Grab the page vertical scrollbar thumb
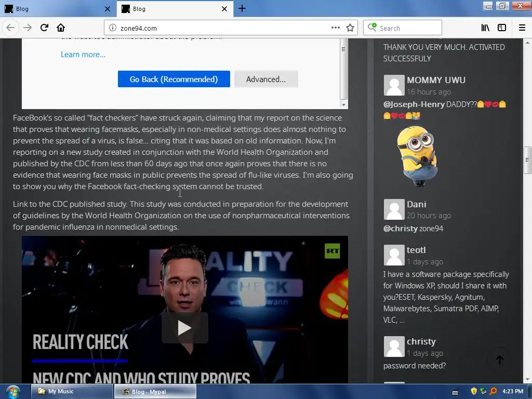 [527, 160]
